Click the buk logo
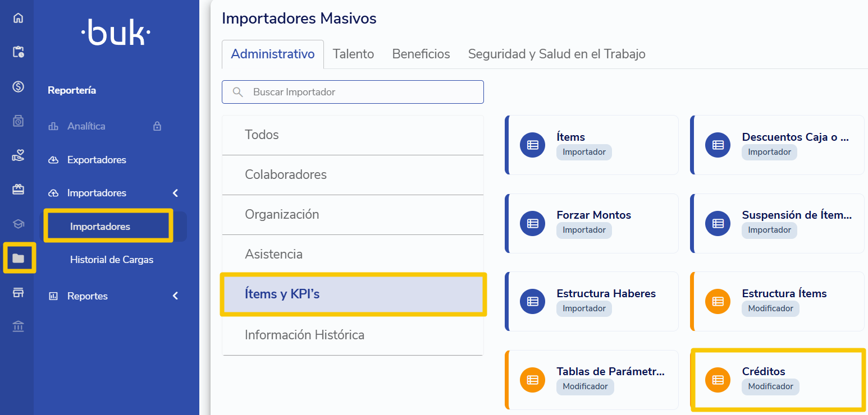Screen dimensions: 868x415 click(x=116, y=33)
